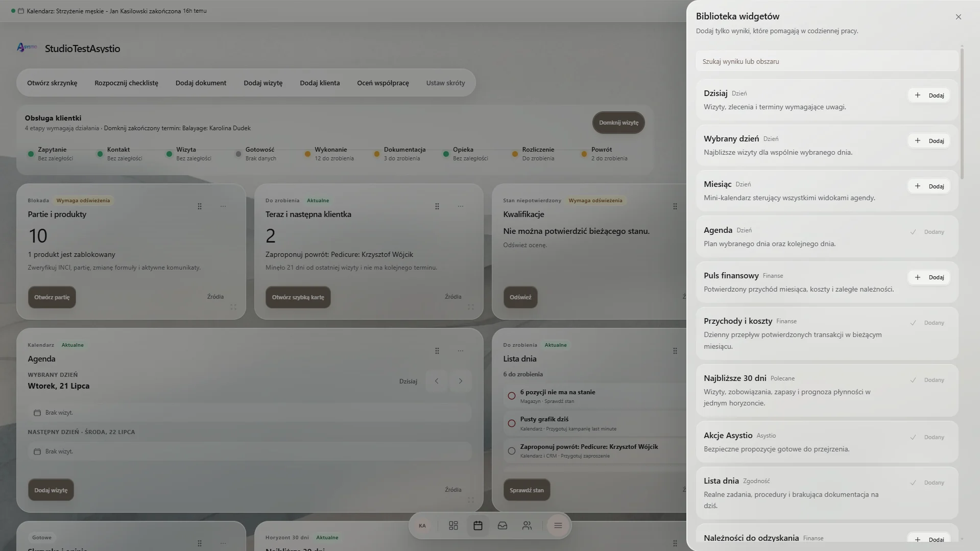Open the dashboard grid view icon

453,525
